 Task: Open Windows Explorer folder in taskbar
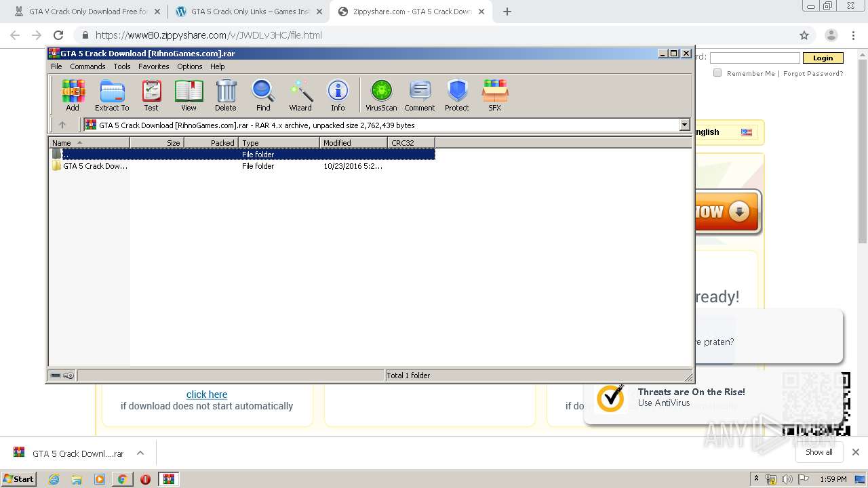pyautogui.click(x=77, y=479)
